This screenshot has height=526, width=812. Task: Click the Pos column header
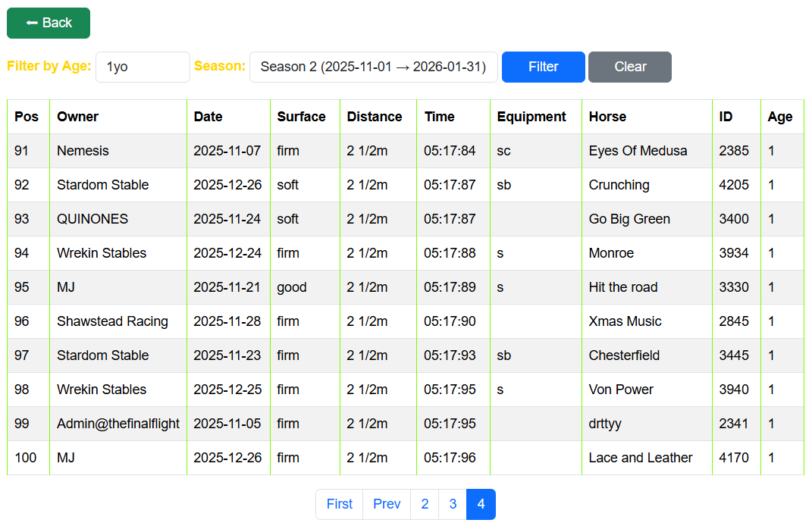coord(27,117)
